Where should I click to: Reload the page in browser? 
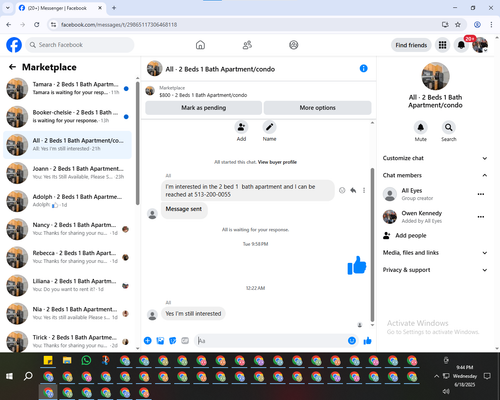pos(37,25)
